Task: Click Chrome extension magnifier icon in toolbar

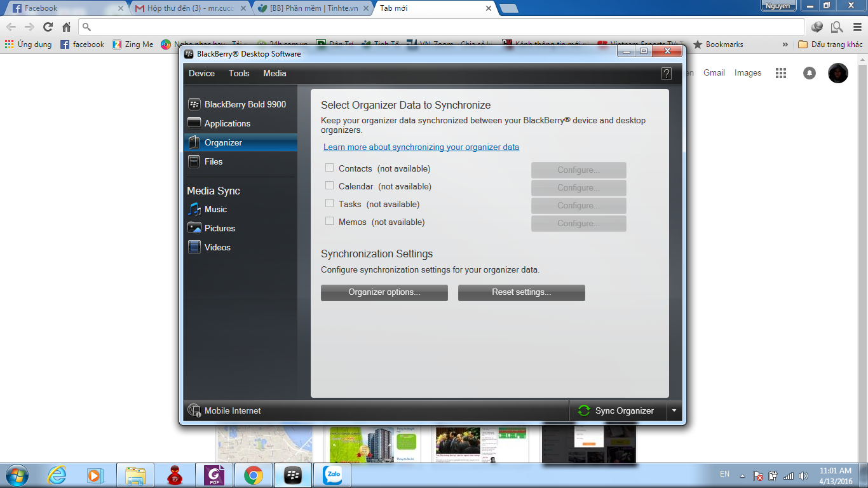Action: [x=837, y=27]
